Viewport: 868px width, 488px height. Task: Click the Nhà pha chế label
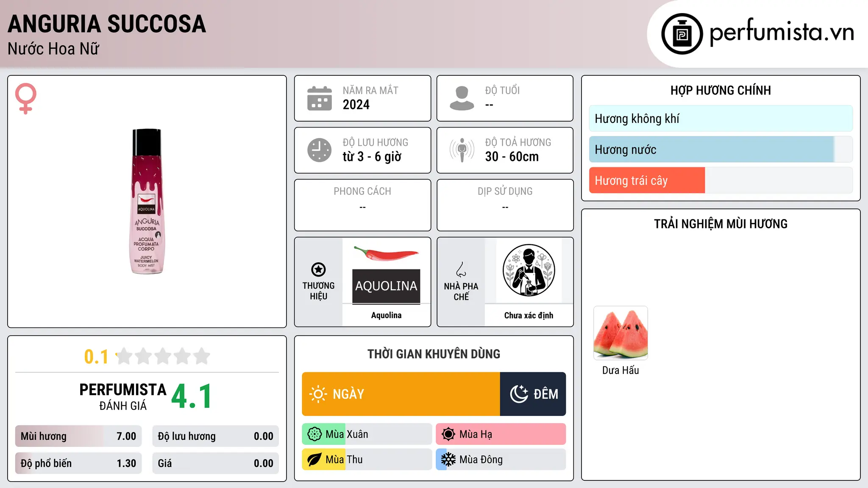tap(461, 291)
